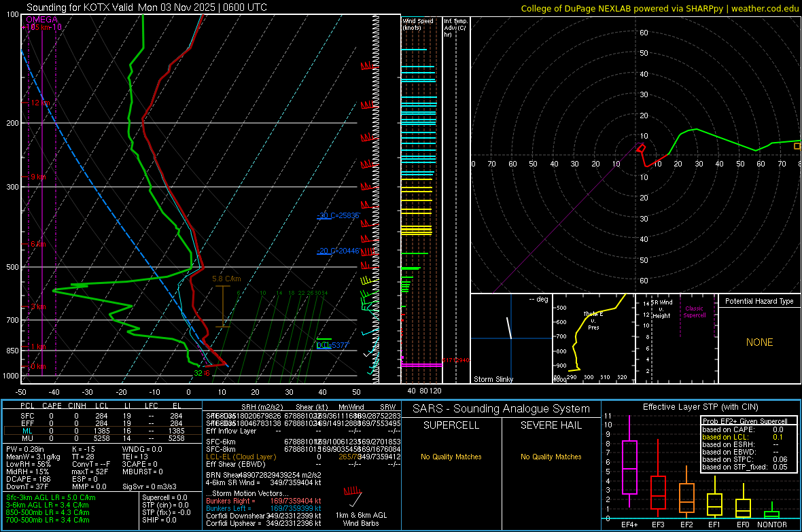
Task: Click the LCL=5377' label
Action: click(332, 344)
